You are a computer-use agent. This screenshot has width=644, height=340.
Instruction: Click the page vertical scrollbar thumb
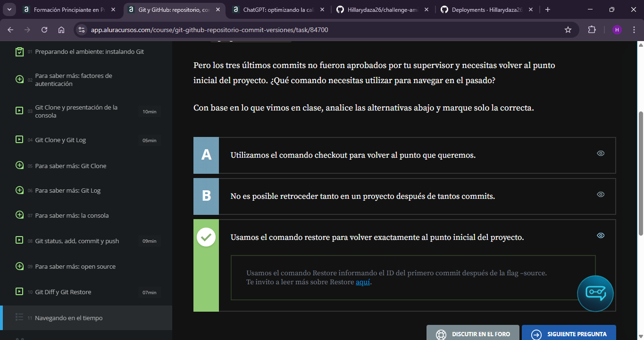[640, 173]
